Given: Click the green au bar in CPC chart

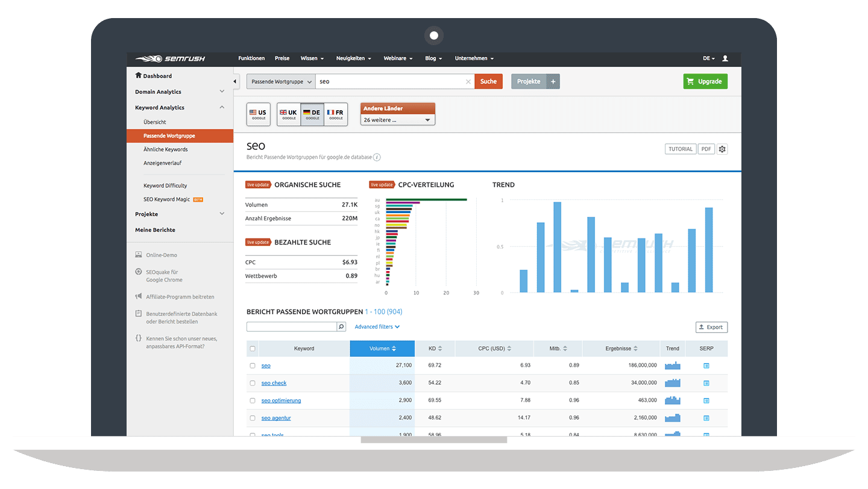Looking at the screenshot, I should click(426, 199).
